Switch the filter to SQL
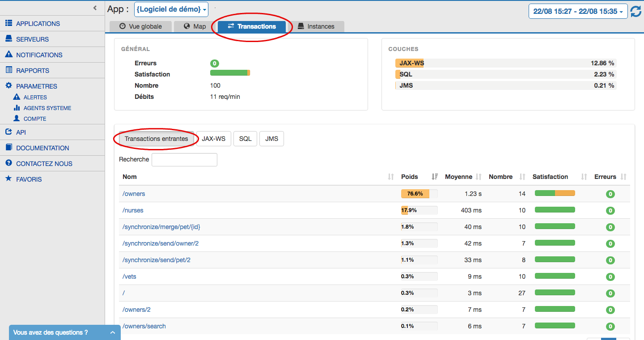 [x=245, y=139]
